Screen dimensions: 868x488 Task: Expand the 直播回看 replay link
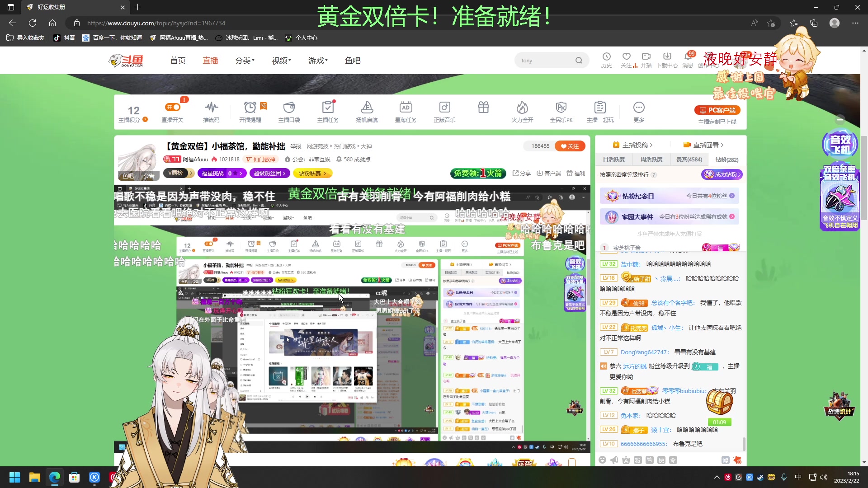(x=703, y=145)
